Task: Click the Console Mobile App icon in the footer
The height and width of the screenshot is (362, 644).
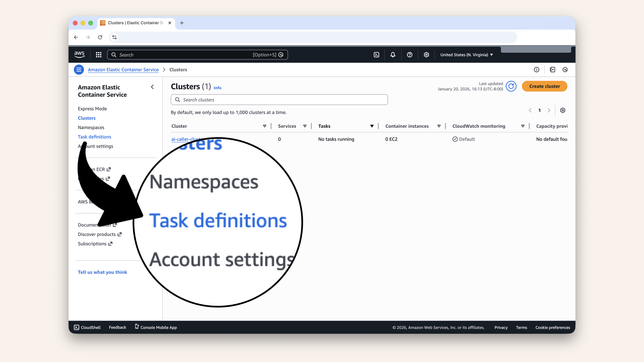Action: coord(136,326)
